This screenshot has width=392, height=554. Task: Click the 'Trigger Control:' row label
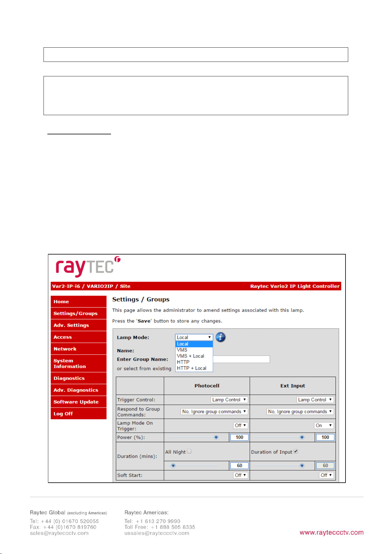click(x=136, y=400)
